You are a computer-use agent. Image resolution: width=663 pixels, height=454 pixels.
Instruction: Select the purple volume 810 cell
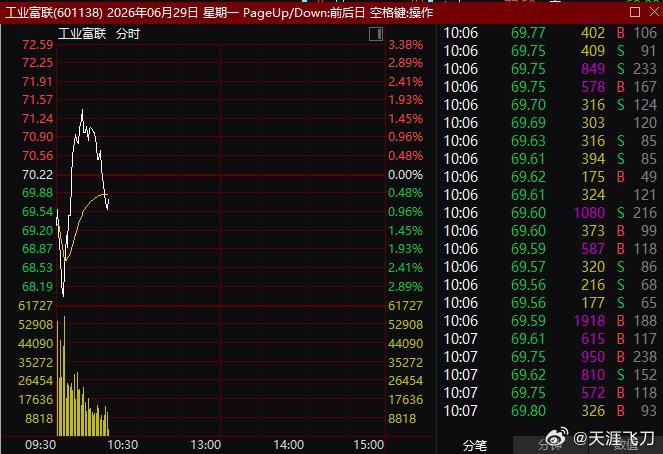click(593, 375)
